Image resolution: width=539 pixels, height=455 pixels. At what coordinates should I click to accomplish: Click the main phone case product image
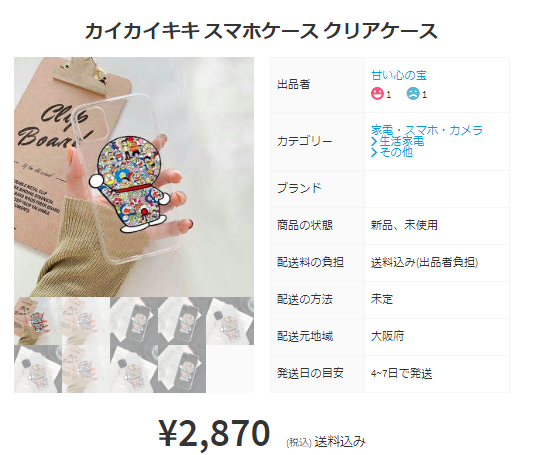(134, 177)
